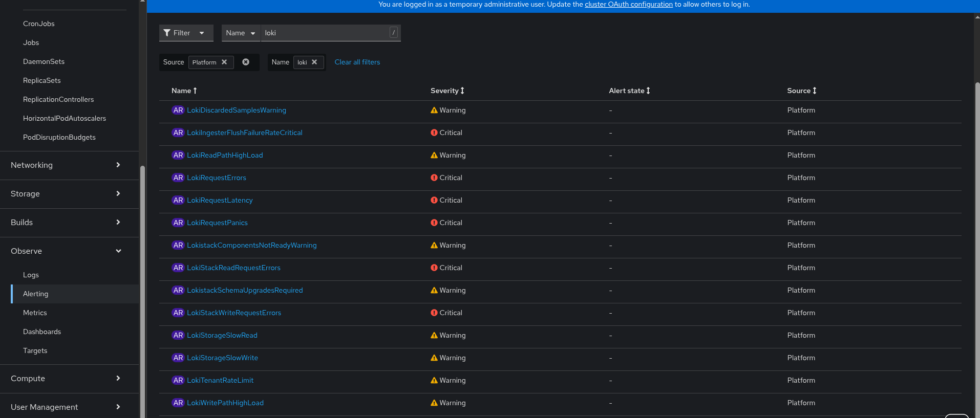Open DaemonSets in the sidebar
This screenshot has width=980, height=418.
point(44,61)
